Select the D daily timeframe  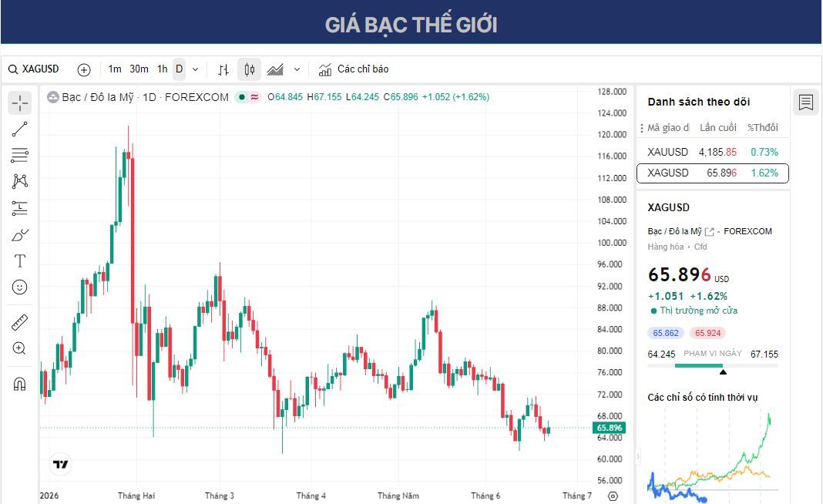coord(179,69)
